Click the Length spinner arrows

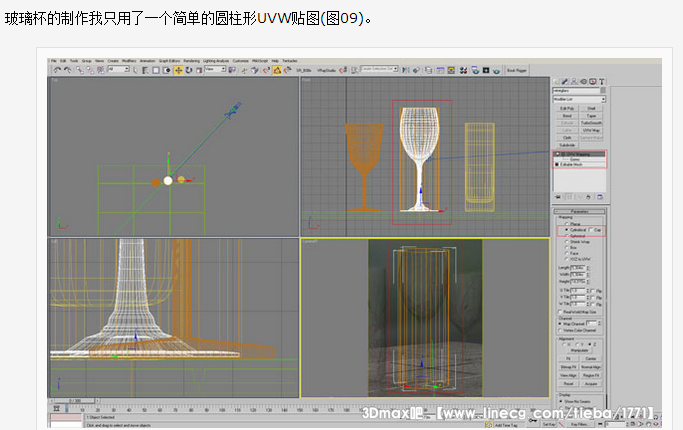coord(588,267)
